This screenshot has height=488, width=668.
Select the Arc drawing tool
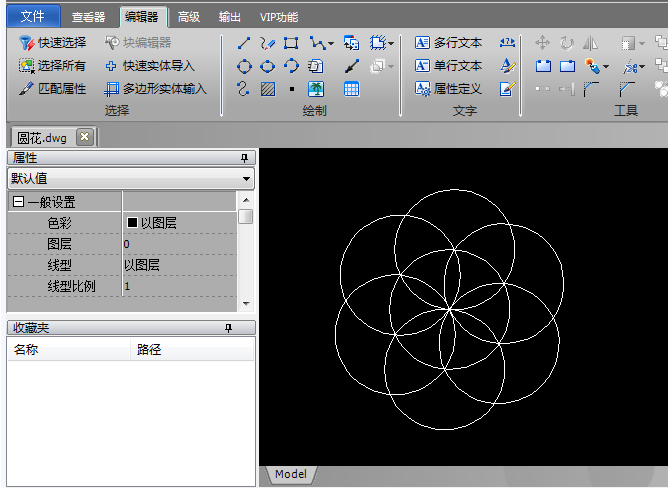pyautogui.click(x=291, y=66)
